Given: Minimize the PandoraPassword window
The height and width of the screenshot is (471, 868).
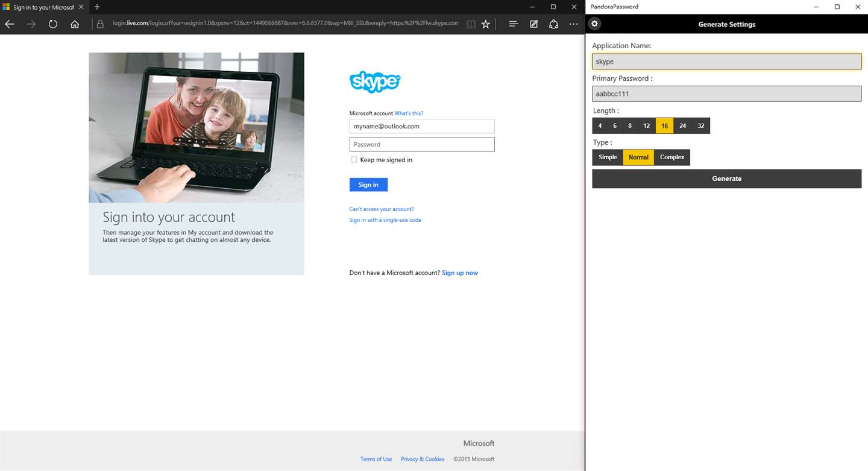Looking at the screenshot, I should click(817, 7).
